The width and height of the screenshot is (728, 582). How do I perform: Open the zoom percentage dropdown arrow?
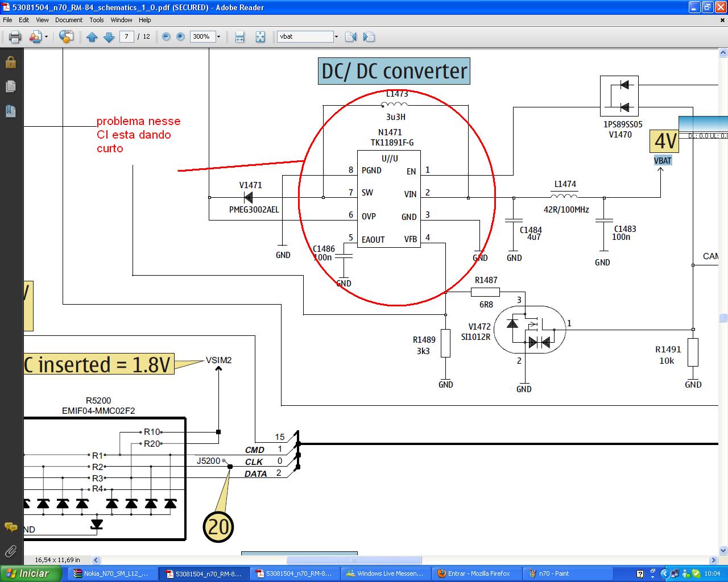[218, 36]
